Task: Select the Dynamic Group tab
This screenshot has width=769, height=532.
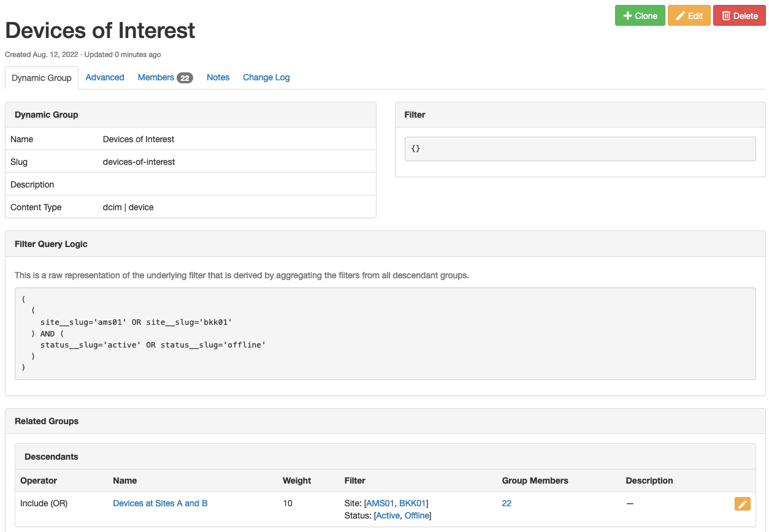Action: click(42, 78)
